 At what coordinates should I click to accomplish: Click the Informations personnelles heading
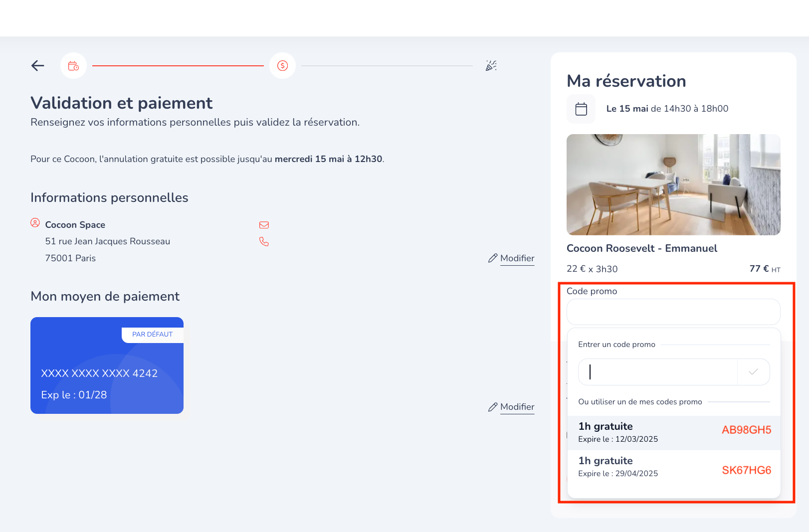pos(109,198)
